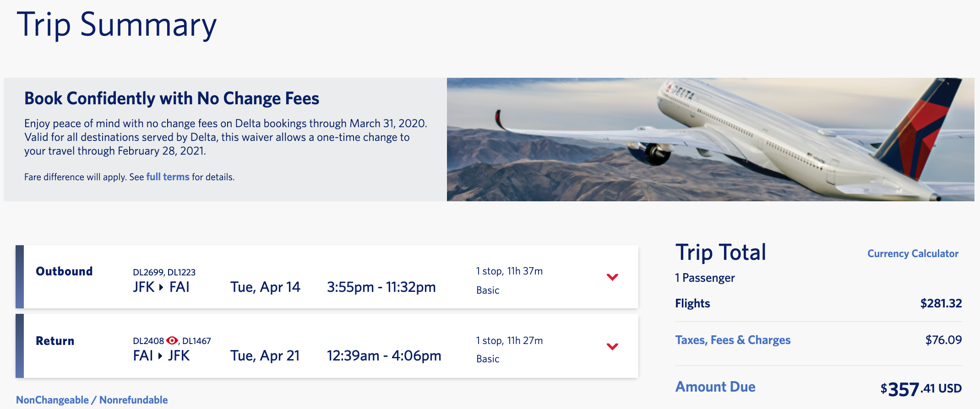
Task: Open NonChangeable / Nonrefundable policy link
Action: 92,400
